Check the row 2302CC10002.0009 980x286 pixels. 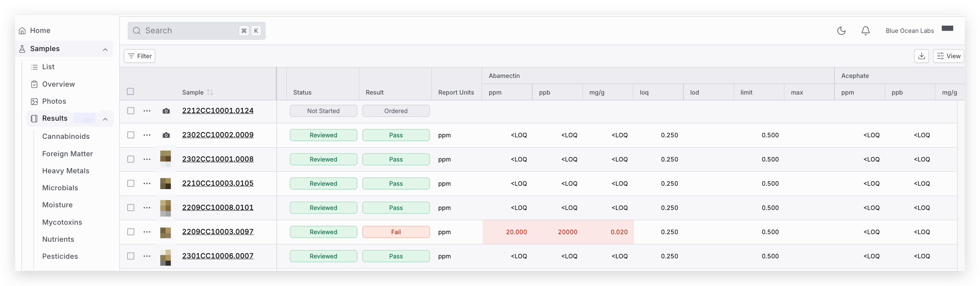[131, 135]
